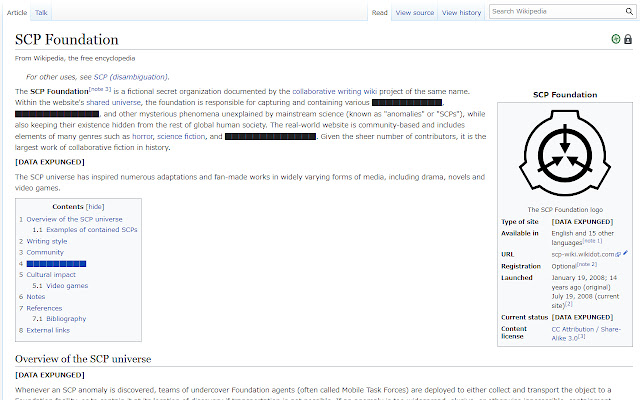Open CC Attribution / Share-Alike 3.0 link
The width and height of the screenshot is (640, 400).
coord(586,333)
